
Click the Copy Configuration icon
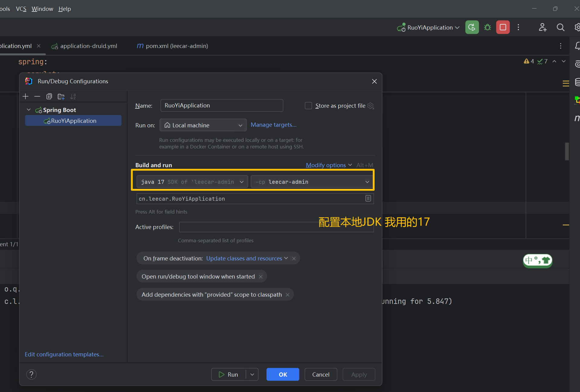pyautogui.click(x=49, y=97)
